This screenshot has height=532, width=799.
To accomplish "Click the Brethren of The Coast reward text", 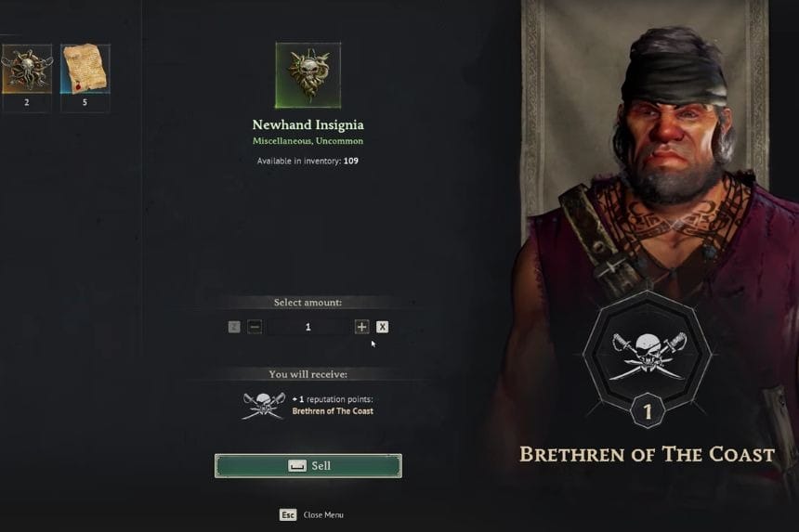I will click(333, 410).
